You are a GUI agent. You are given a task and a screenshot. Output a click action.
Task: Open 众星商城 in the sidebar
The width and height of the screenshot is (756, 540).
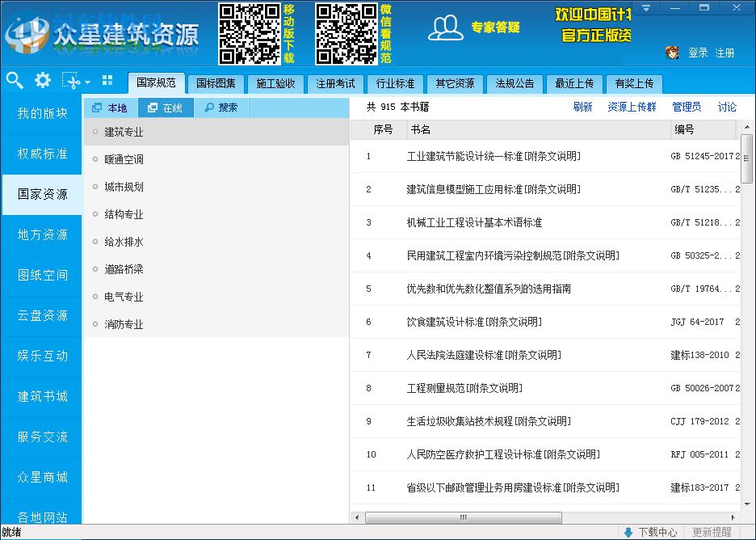(41, 478)
